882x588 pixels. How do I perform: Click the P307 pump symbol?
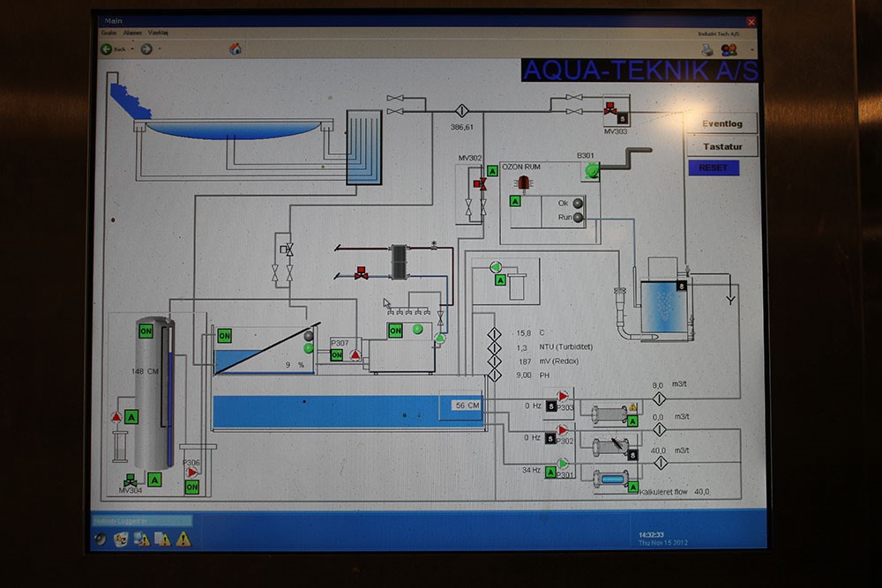355,355
